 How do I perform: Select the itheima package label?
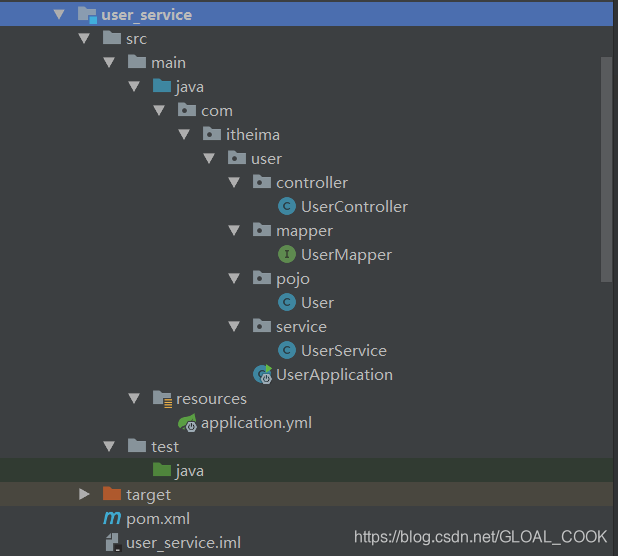[253, 135]
